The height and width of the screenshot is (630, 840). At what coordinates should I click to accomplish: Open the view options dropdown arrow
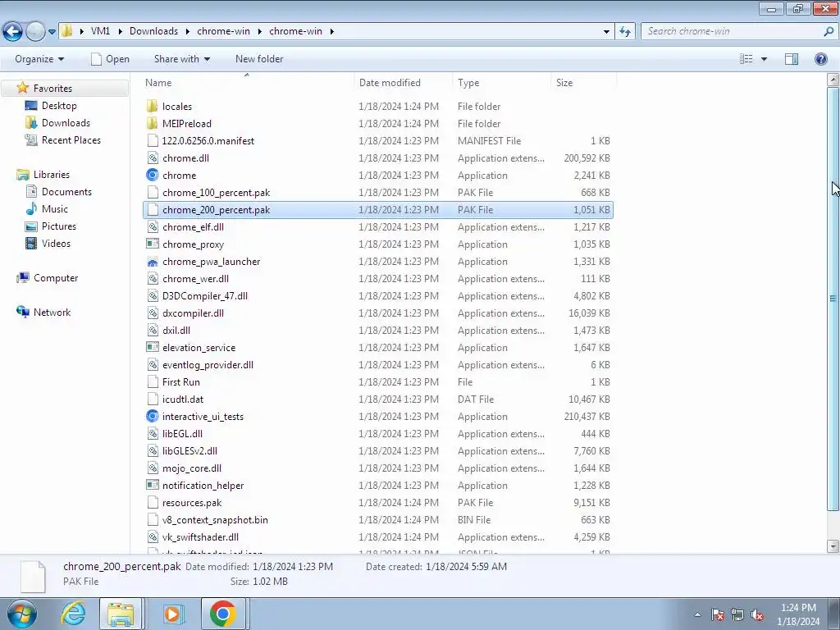pos(764,59)
